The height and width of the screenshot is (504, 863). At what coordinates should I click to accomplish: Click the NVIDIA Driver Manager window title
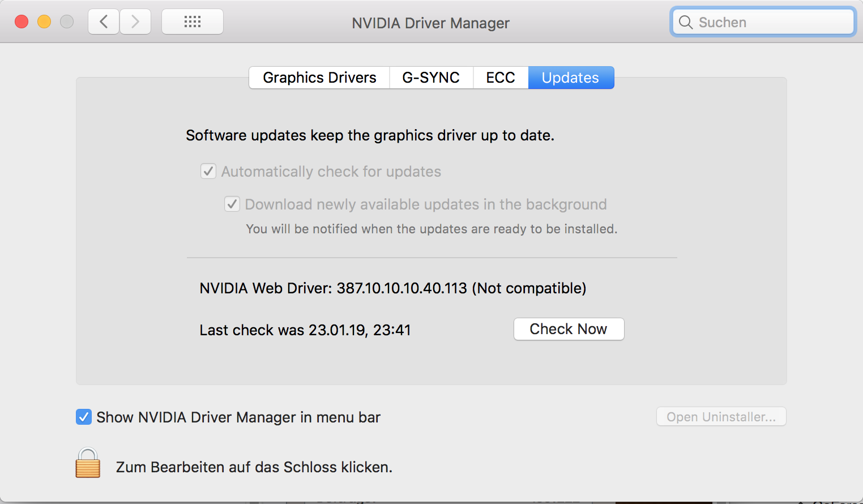click(430, 23)
